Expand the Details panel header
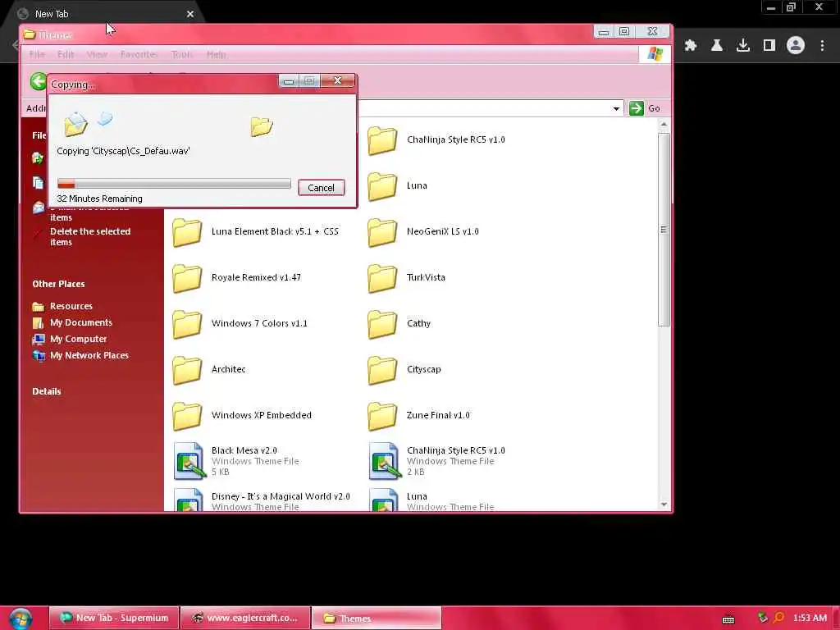Image resolution: width=840 pixels, height=630 pixels. (x=47, y=391)
